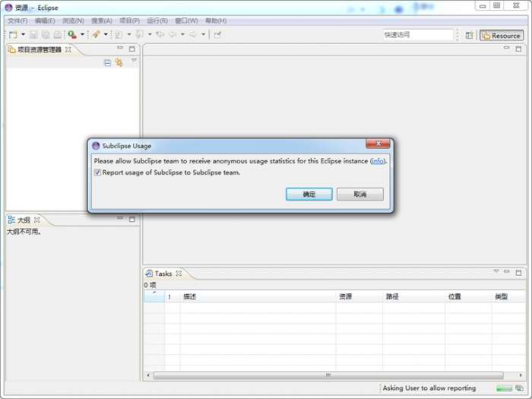Close the 大纲 outline tab
532x399 pixels.
(37, 220)
